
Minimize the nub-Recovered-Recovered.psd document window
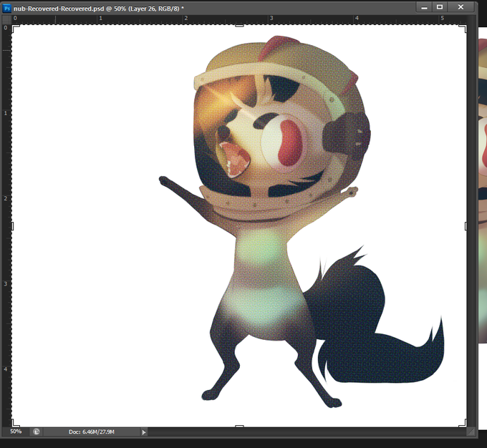coord(424,7)
